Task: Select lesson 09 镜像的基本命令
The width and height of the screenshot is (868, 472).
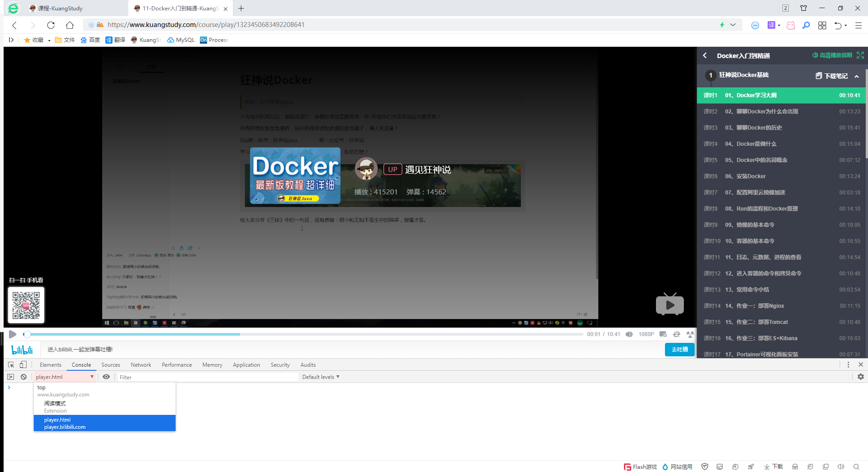Action: click(x=782, y=225)
